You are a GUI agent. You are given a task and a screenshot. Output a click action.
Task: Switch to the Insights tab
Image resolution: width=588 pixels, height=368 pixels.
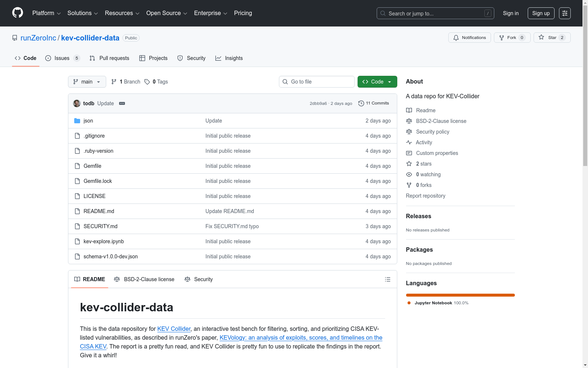tap(229, 58)
